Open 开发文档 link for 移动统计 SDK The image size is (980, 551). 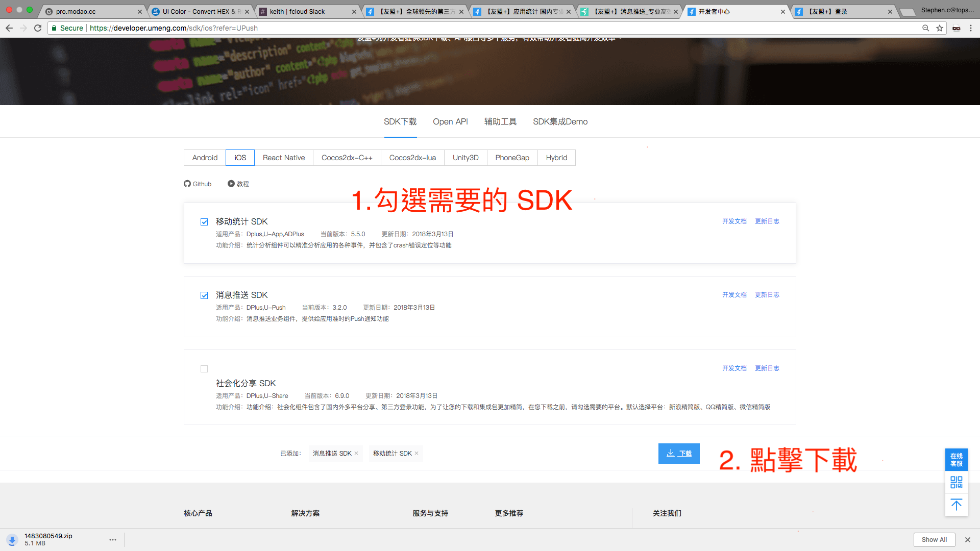tap(734, 221)
